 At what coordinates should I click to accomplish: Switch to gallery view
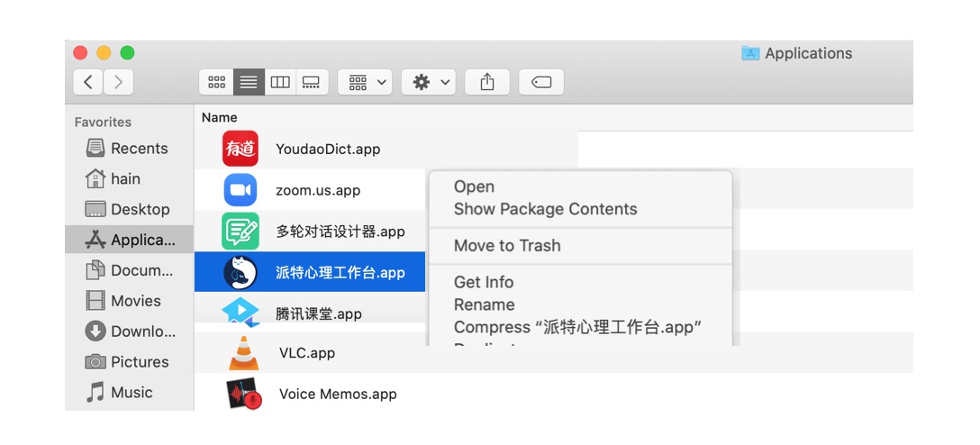[x=312, y=82]
